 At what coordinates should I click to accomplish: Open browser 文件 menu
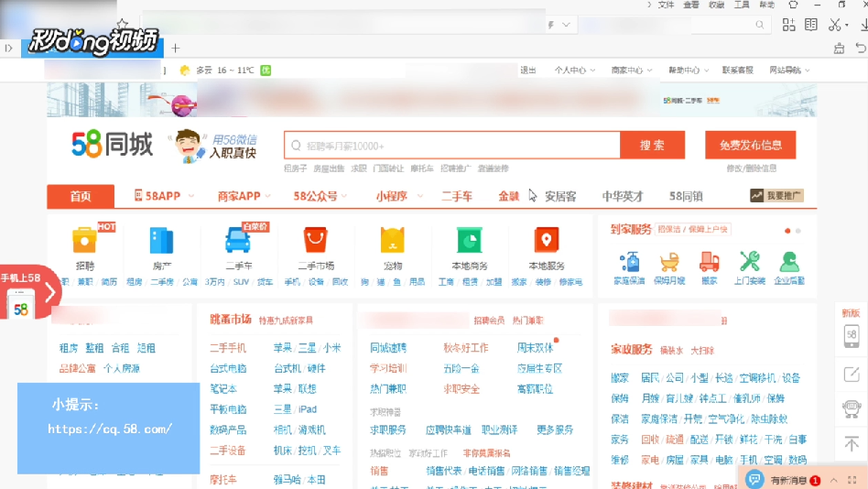[666, 5]
